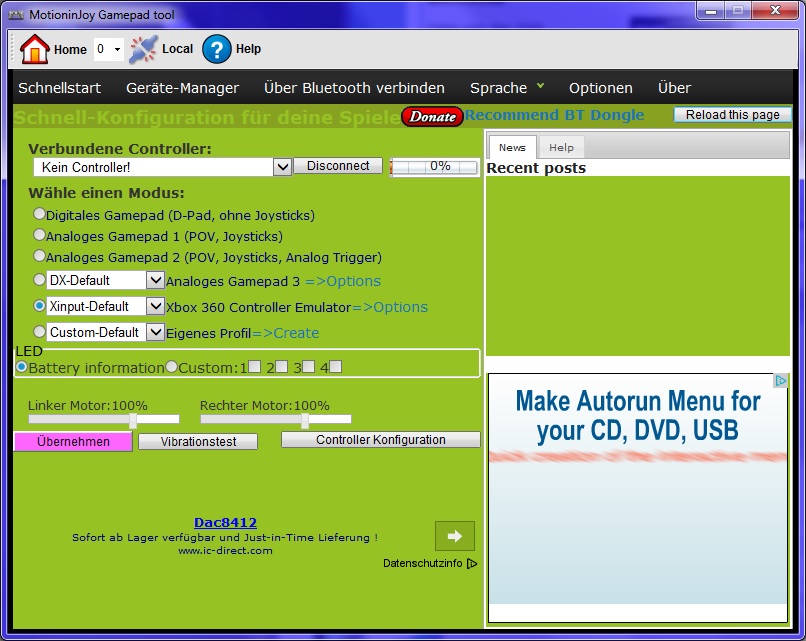806x641 pixels.
Task: Click the red Donate badge
Action: point(432,117)
